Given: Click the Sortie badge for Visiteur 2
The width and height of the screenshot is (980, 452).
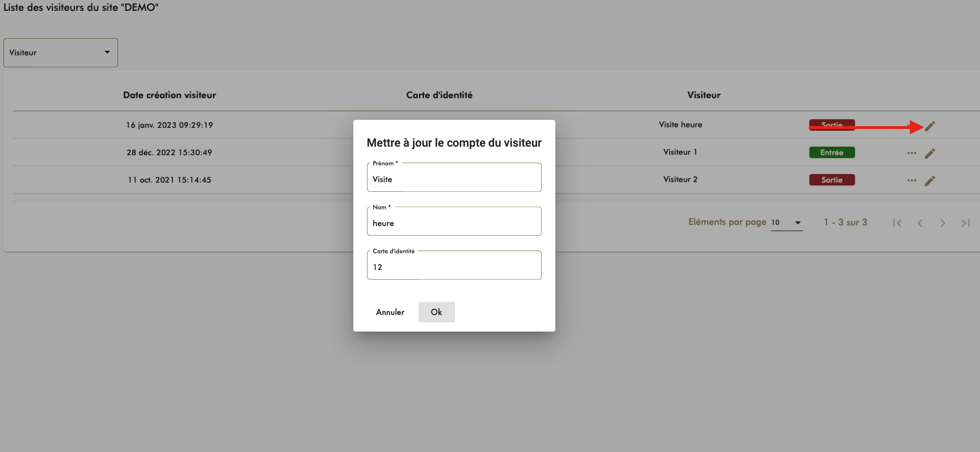Looking at the screenshot, I should [832, 180].
